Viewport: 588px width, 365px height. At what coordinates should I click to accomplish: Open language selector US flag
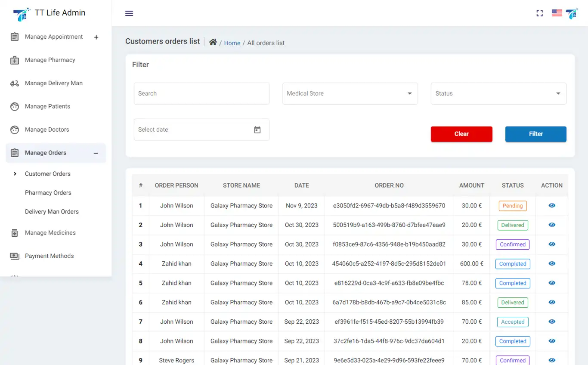click(557, 13)
